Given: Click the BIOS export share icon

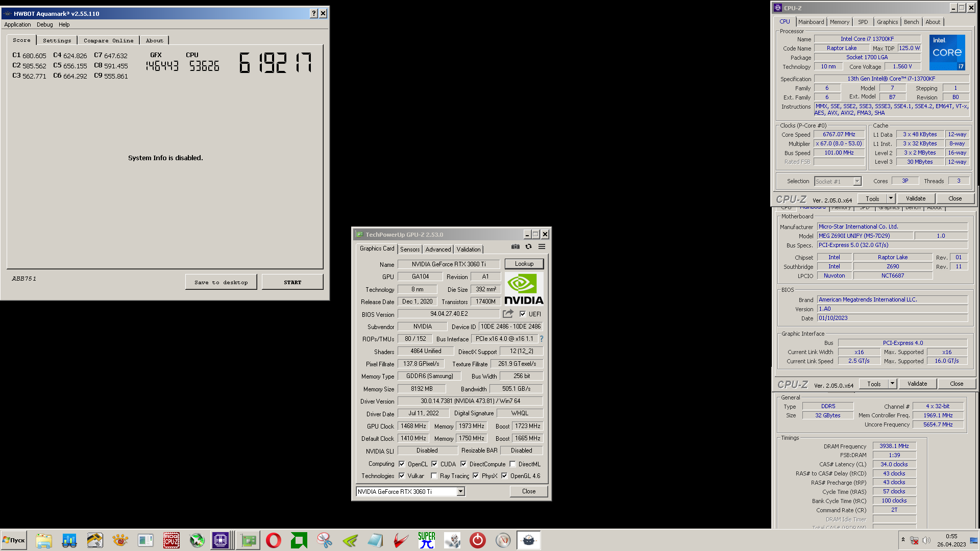Looking at the screenshot, I should click(508, 314).
